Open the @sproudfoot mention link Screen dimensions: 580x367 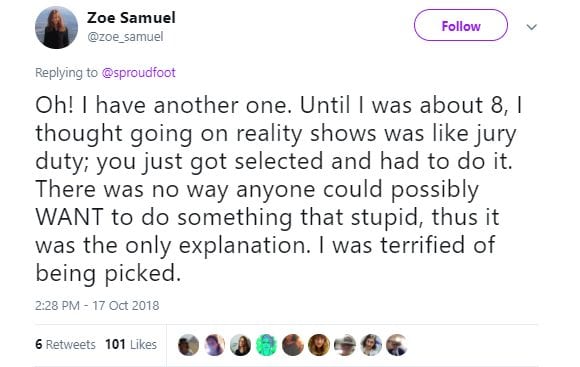pos(138,73)
